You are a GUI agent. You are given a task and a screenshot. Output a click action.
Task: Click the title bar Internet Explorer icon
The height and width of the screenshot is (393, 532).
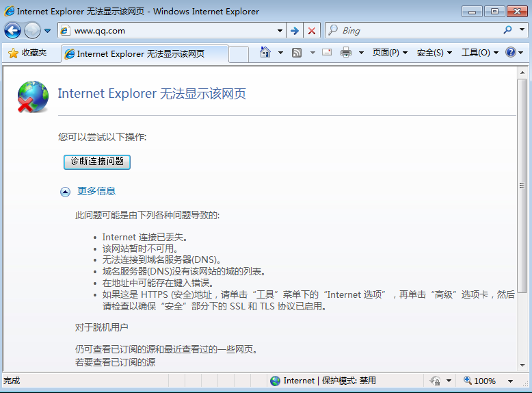click(9, 11)
